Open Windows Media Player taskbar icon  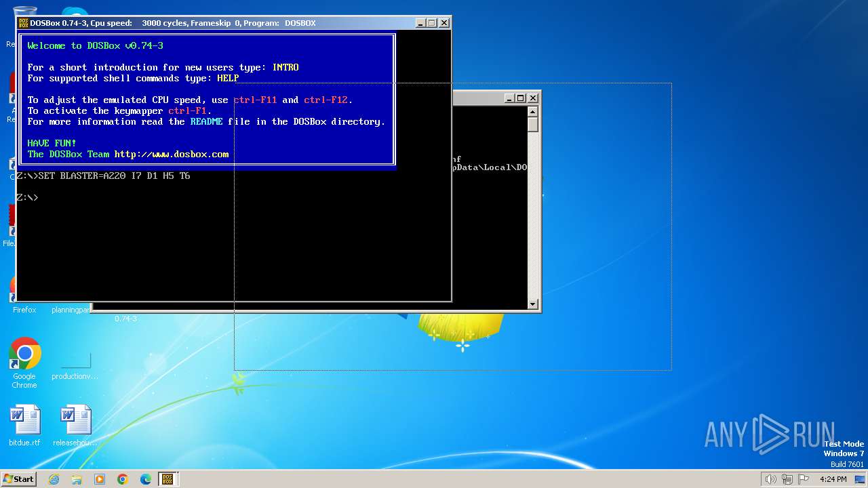100,479
